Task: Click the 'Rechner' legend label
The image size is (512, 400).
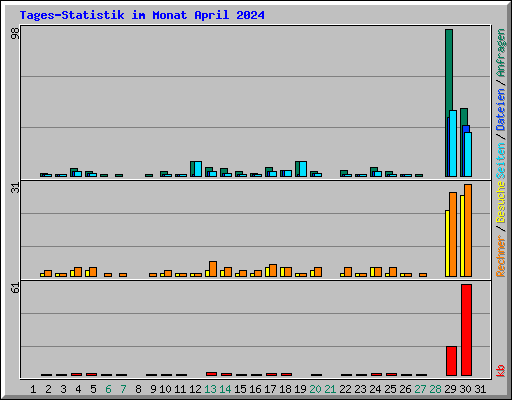Action: coord(500,256)
